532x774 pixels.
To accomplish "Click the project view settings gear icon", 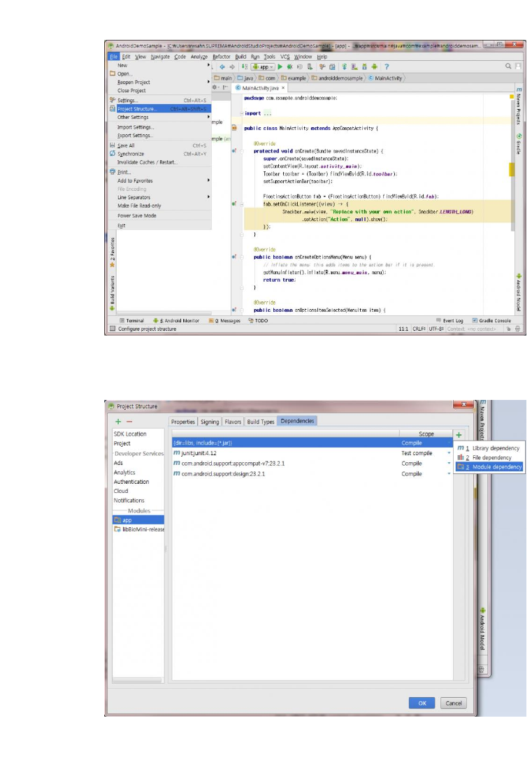I will [215, 87].
